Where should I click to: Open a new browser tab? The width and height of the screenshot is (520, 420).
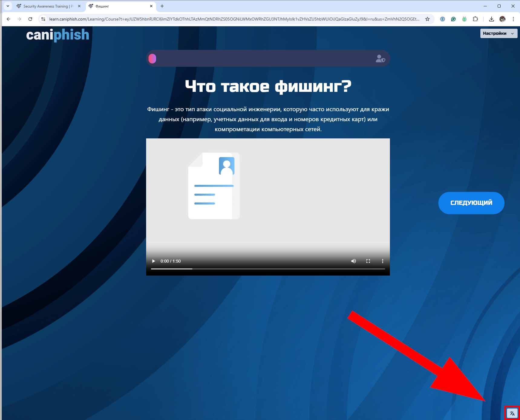[x=162, y=6]
